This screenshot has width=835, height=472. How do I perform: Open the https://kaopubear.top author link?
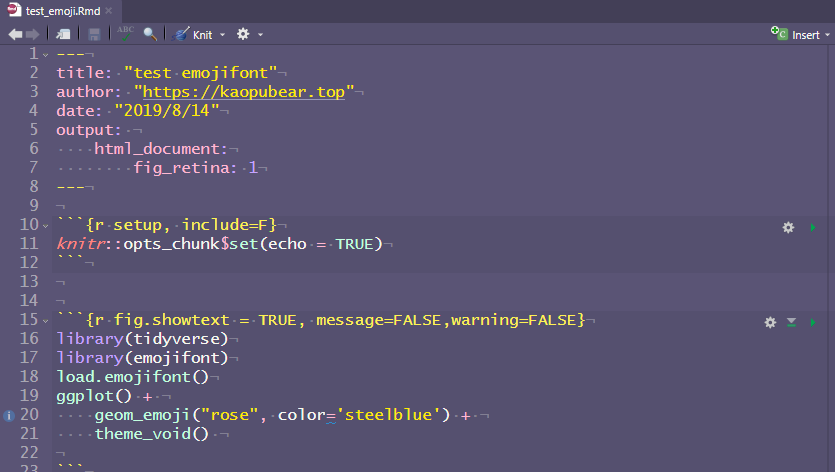(x=244, y=92)
